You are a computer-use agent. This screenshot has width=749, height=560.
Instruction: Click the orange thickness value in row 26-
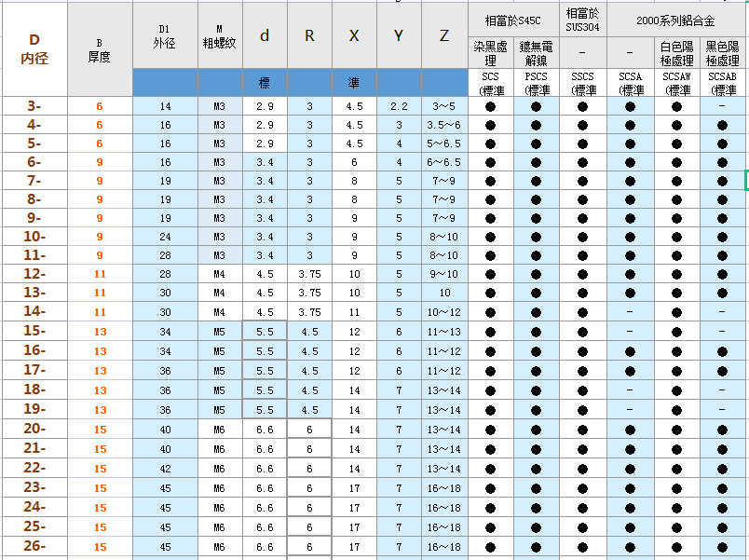(100, 547)
